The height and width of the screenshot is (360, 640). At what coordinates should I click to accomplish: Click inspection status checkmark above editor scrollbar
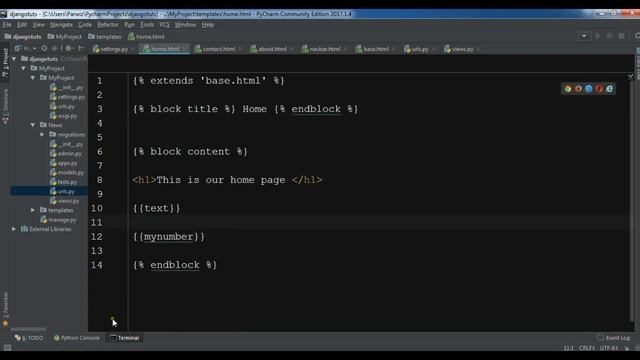pyautogui.click(x=631, y=76)
